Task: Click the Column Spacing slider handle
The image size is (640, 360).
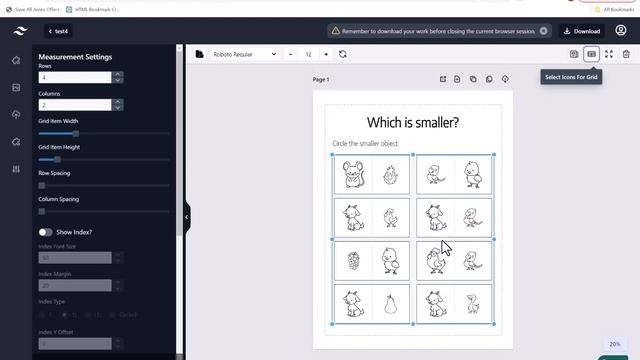Action: point(42,211)
